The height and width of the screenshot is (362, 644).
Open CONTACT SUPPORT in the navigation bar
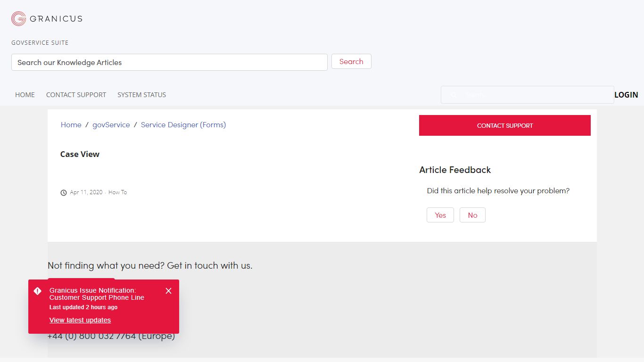(x=76, y=95)
